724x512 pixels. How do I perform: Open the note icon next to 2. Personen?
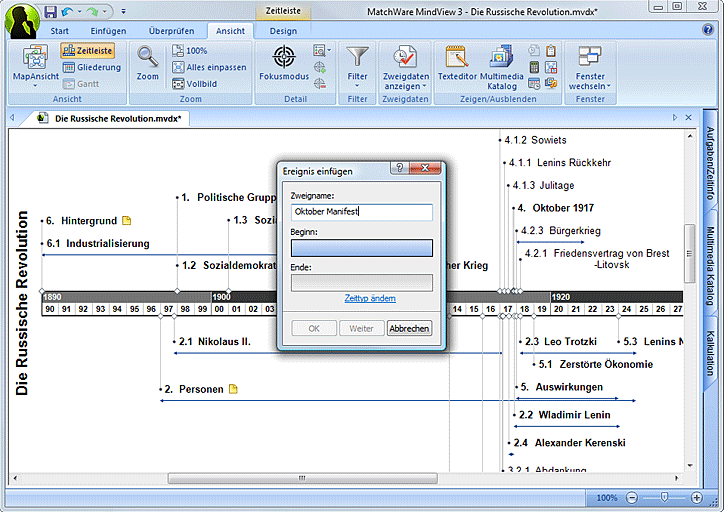[x=233, y=389]
